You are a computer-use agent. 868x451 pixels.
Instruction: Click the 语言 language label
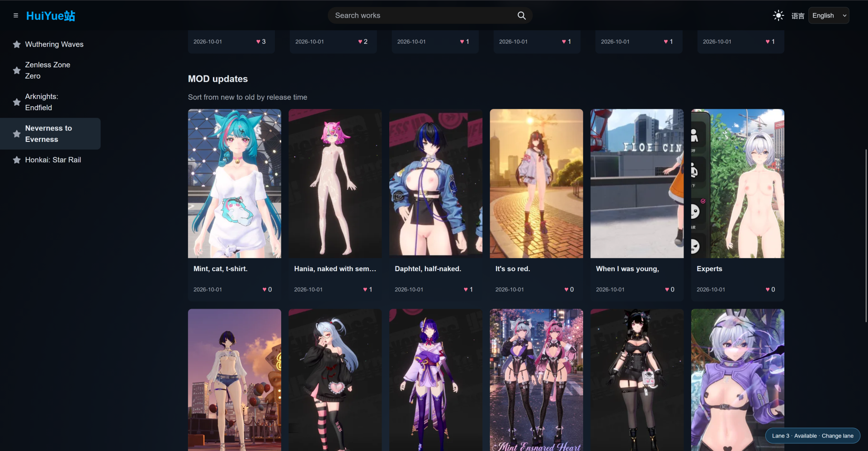pos(798,16)
